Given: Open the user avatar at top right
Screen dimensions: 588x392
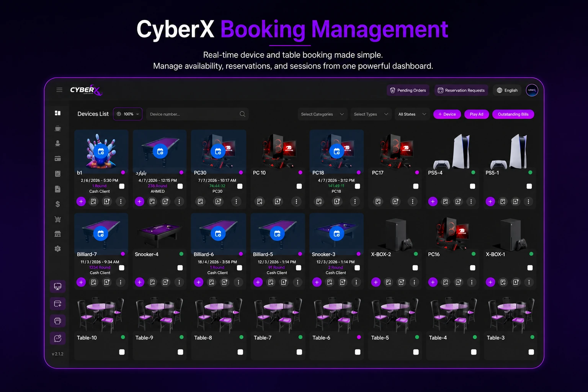Looking at the screenshot, I should click(532, 90).
